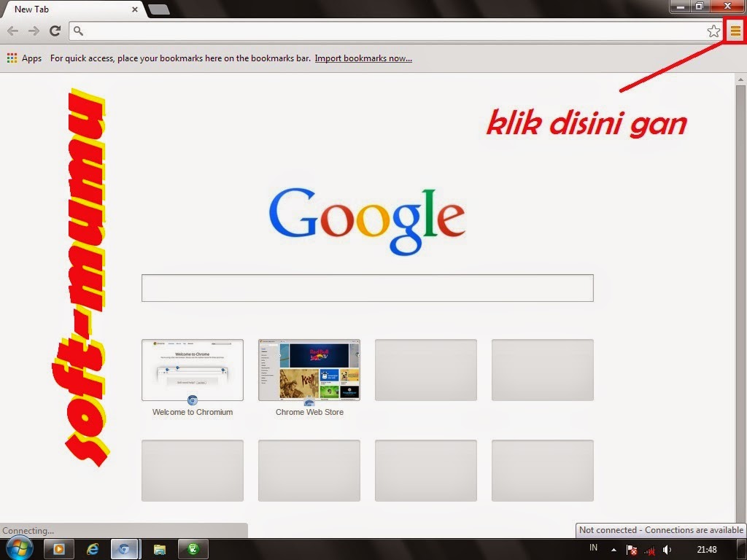The height and width of the screenshot is (560, 747).
Task: Click the network status icon in tray
Action: pos(649,548)
